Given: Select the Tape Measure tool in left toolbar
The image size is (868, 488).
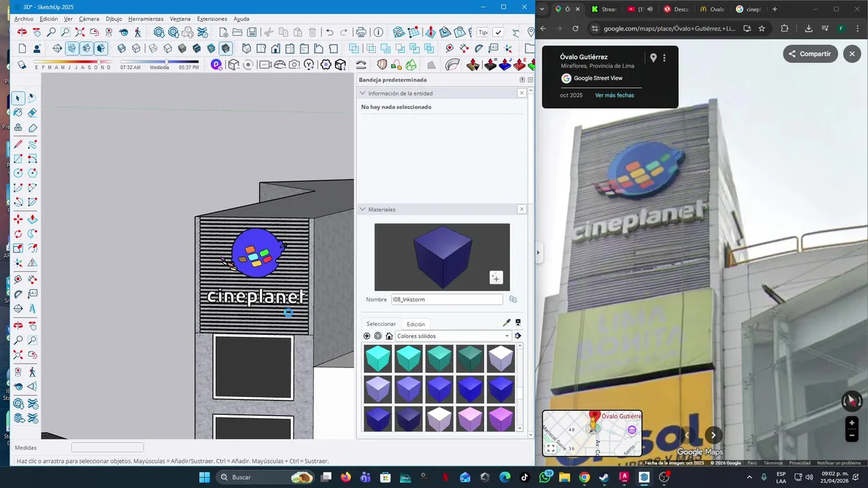Looking at the screenshot, I should tap(18, 279).
